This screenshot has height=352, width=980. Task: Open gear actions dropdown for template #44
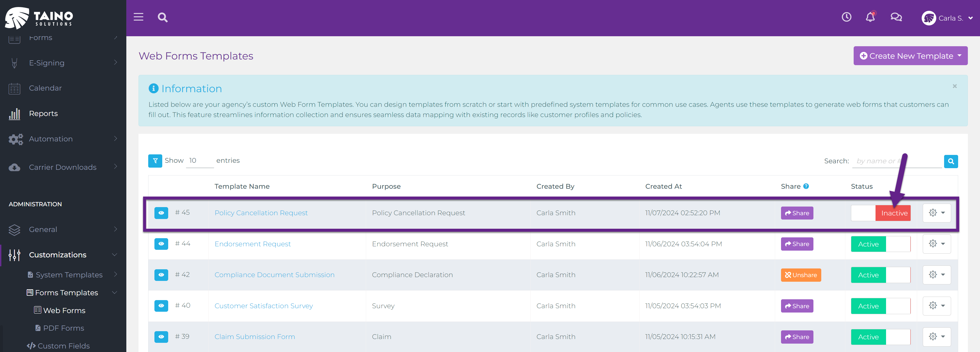coord(937,244)
